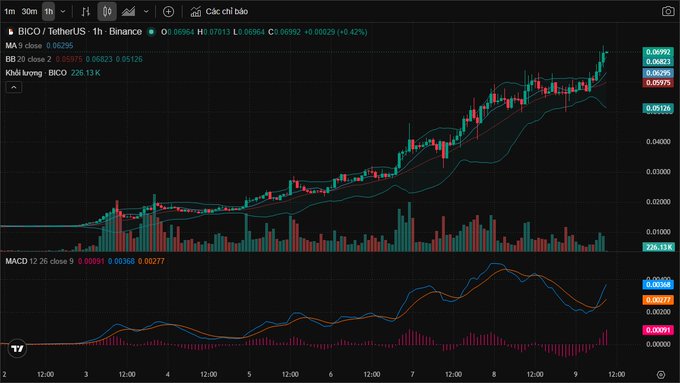Click the 0.05126 lower band price label
The width and height of the screenshot is (680, 383).
click(658, 108)
